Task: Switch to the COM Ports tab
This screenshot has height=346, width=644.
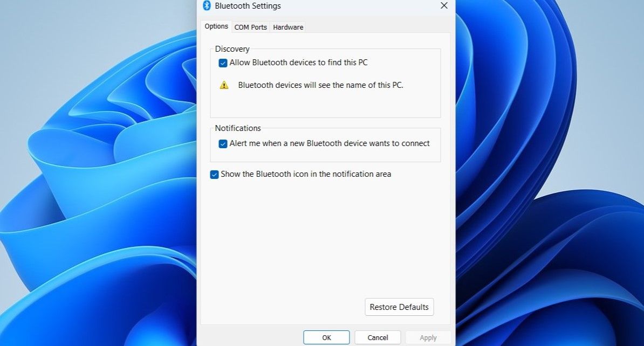Action: click(x=250, y=26)
